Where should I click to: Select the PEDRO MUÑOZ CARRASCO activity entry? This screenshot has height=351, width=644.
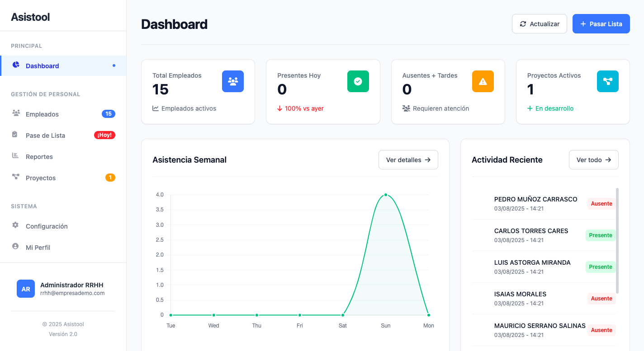(x=535, y=204)
